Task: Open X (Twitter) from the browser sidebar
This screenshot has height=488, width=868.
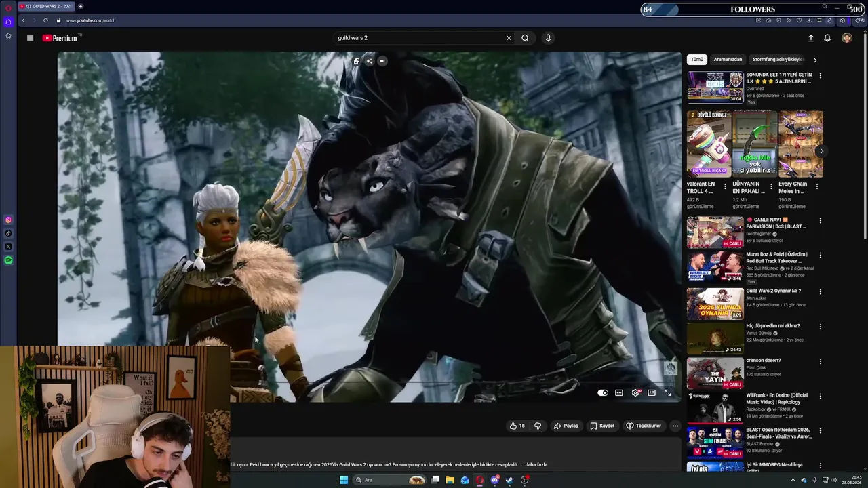Action: [8, 247]
